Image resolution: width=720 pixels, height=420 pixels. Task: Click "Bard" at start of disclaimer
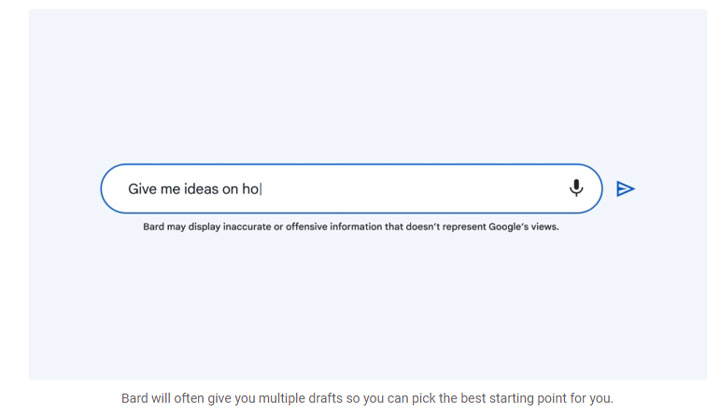[x=154, y=226]
